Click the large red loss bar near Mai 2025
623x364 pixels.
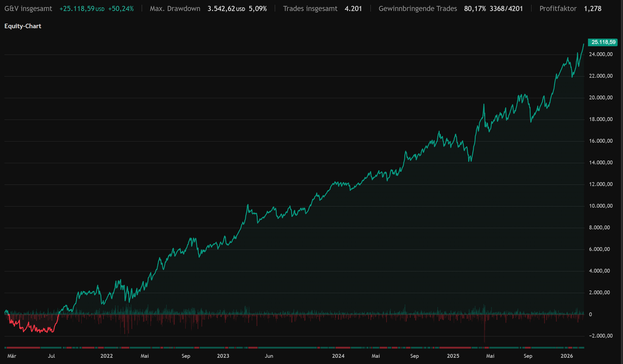point(484,329)
